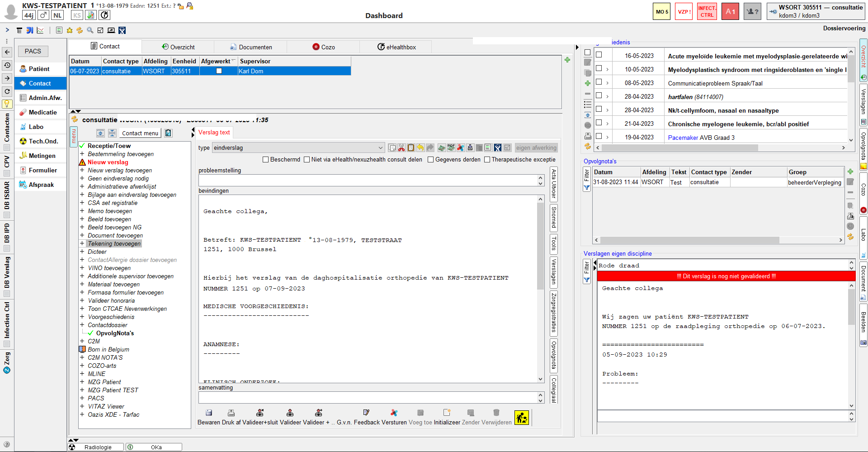The height and width of the screenshot is (452, 868).
Task: Click the VZP! badge
Action: point(684,12)
